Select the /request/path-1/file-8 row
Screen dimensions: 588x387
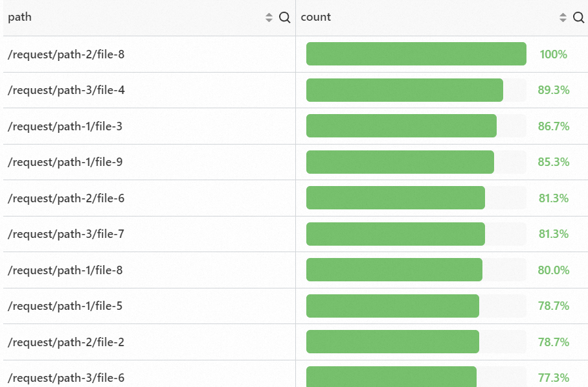(x=65, y=270)
